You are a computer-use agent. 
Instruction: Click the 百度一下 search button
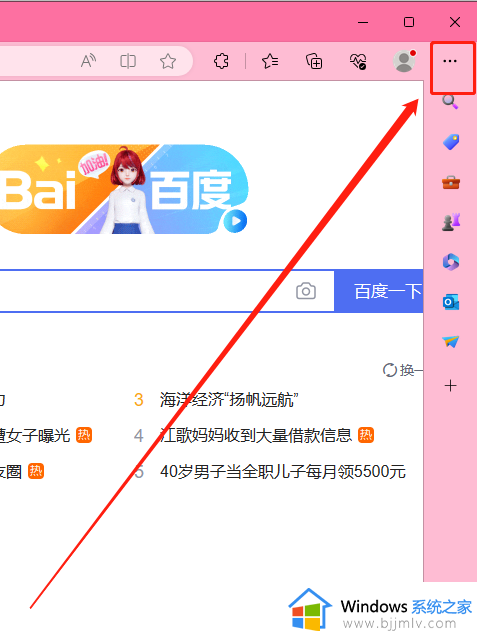(x=379, y=291)
